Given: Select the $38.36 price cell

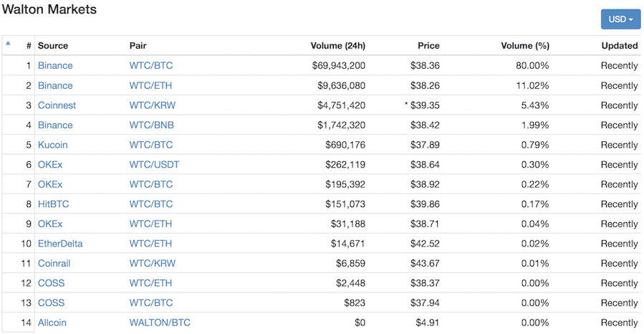Looking at the screenshot, I should coord(425,66).
